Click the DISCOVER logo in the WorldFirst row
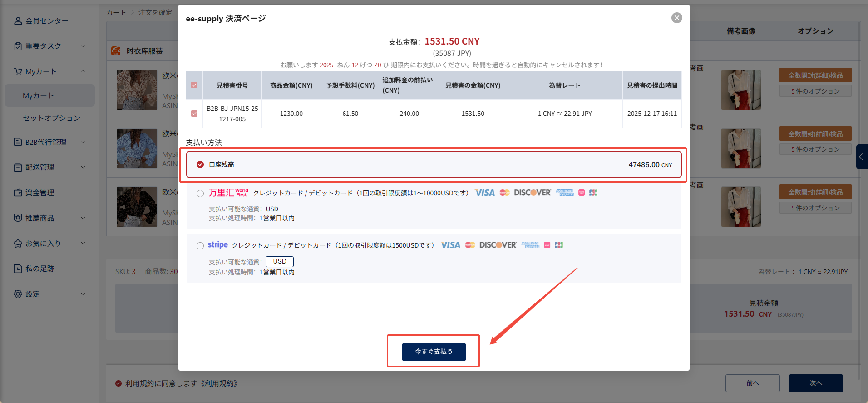This screenshot has width=868, height=403. 533,193
